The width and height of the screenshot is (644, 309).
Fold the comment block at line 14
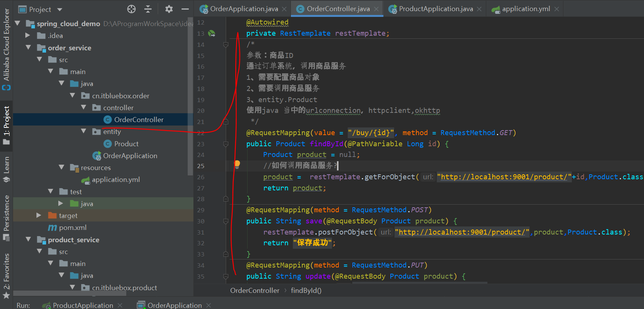point(226,45)
